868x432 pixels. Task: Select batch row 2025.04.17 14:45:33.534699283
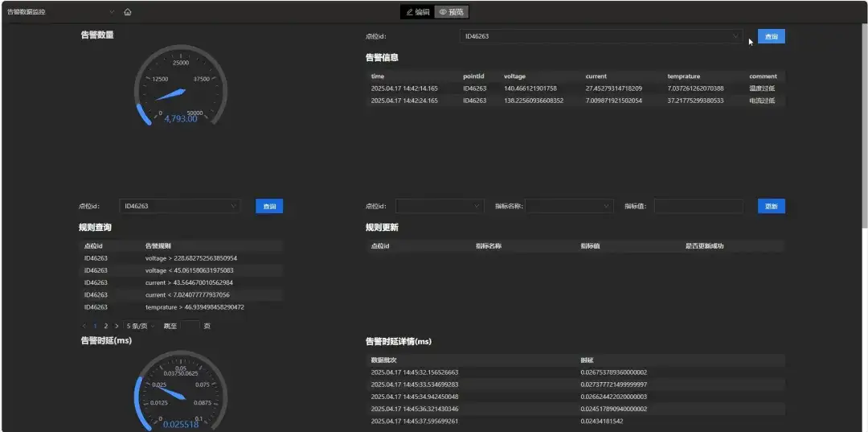pos(575,385)
